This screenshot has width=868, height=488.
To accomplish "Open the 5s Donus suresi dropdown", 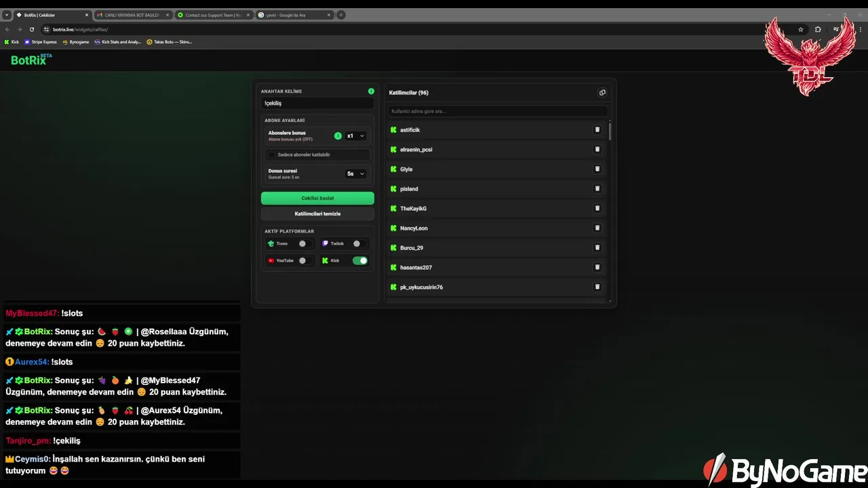I will tap(355, 174).
